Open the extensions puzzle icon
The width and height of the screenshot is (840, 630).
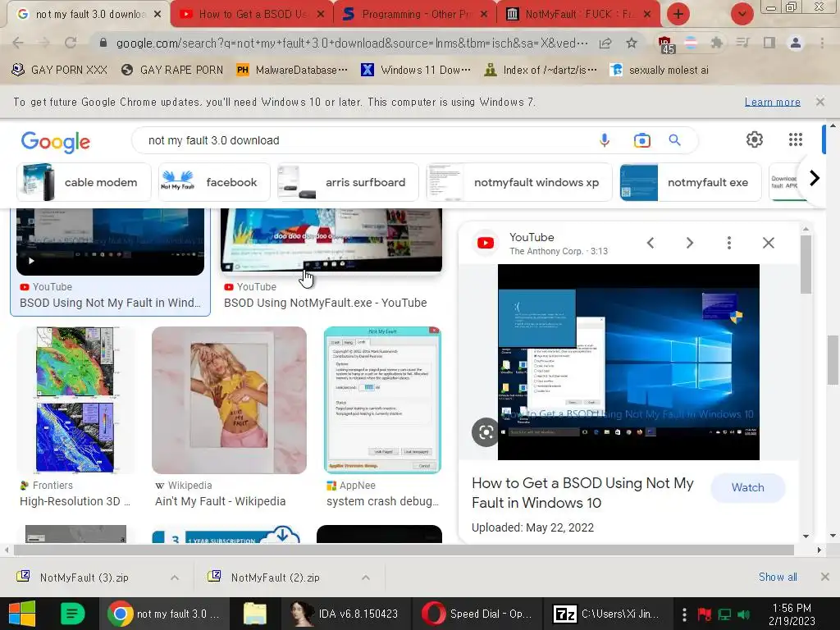pyautogui.click(x=716, y=43)
